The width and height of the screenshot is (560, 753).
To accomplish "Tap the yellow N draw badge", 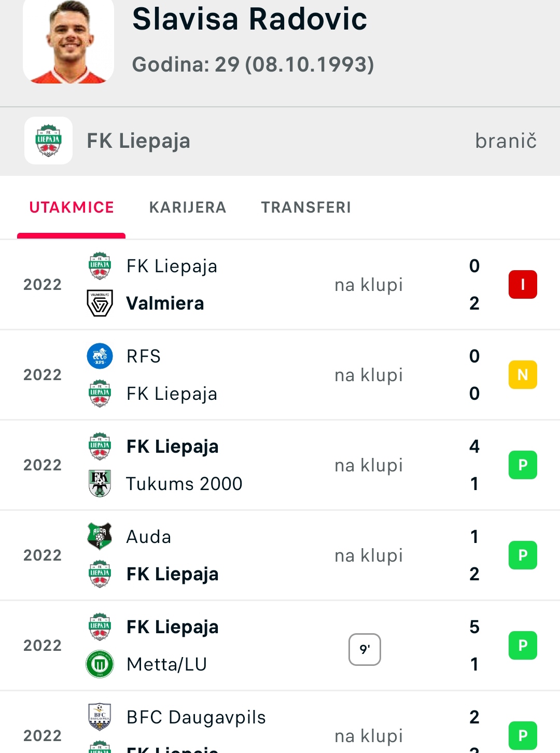I will 523,375.
